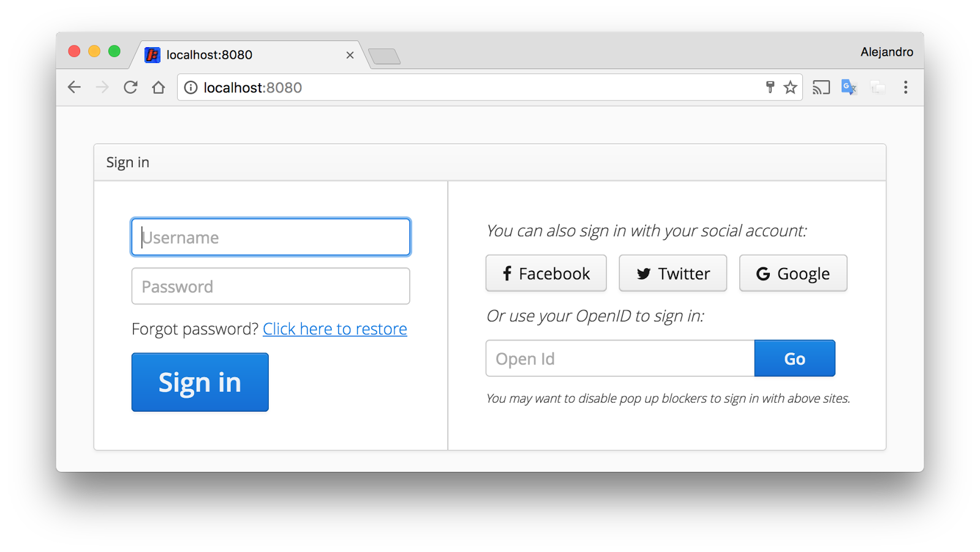This screenshot has width=980, height=552.
Task: Bookmark this page with the star icon
Action: pos(790,88)
